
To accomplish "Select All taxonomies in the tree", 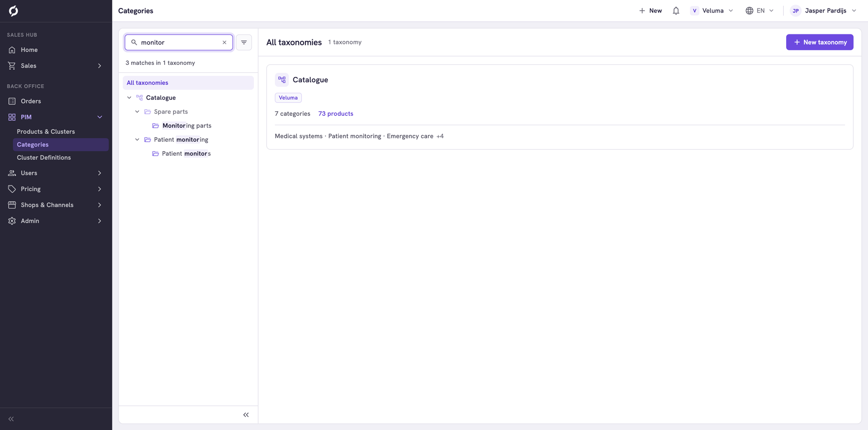I will tap(188, 83).
